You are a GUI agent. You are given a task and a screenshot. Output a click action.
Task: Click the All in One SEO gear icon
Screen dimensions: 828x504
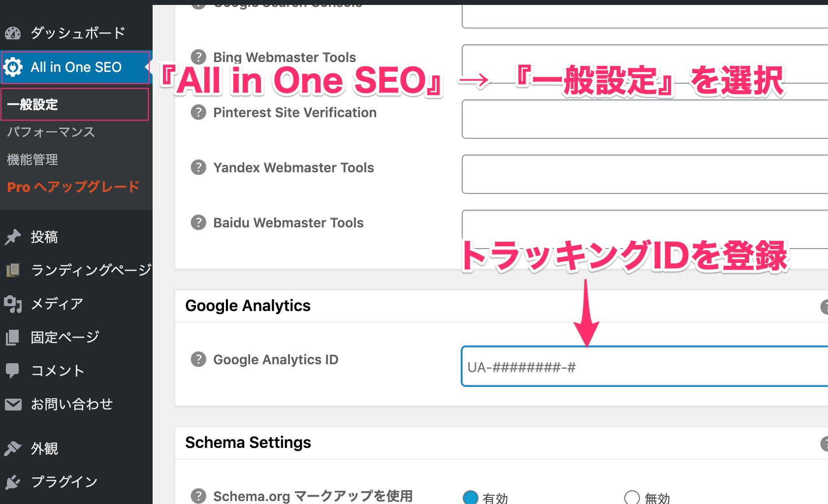coord(13,67)
